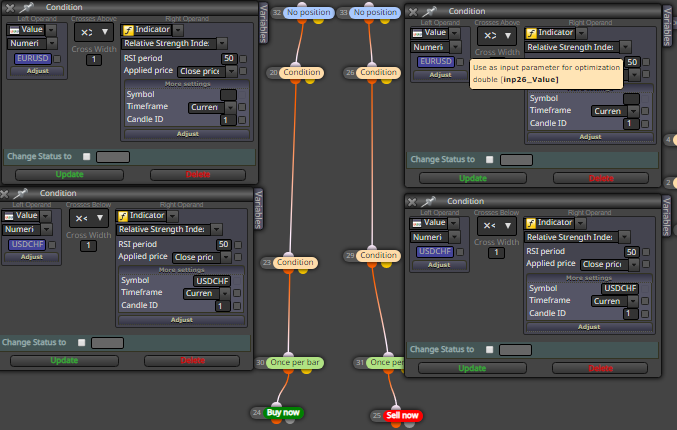The image size is (677, 430).
Task: Select the red Sell now node 25
Action: click(x=402, y=415)
